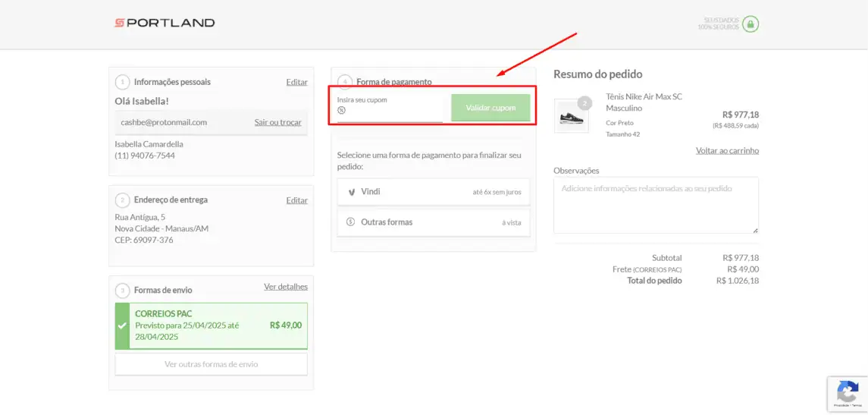Click the address line Rua Antígua, 5
868x415 pixels.
(139, 217)
